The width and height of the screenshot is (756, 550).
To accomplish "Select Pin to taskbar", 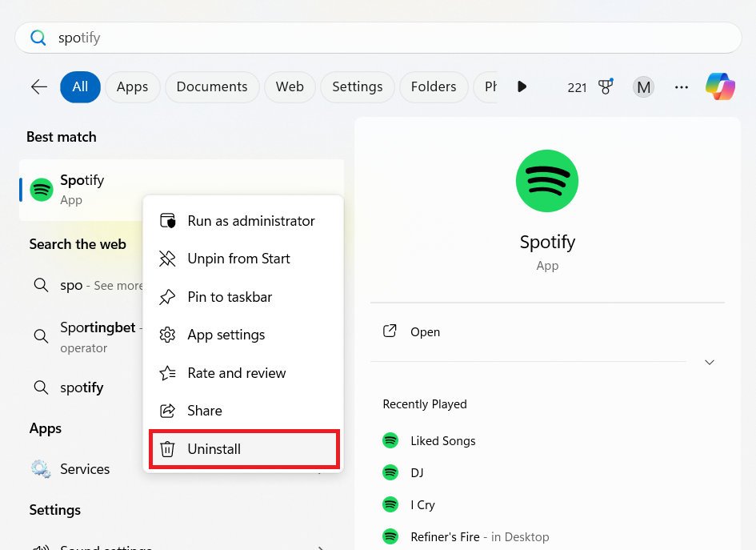I will pyautogui.click(x=243, y=297).
